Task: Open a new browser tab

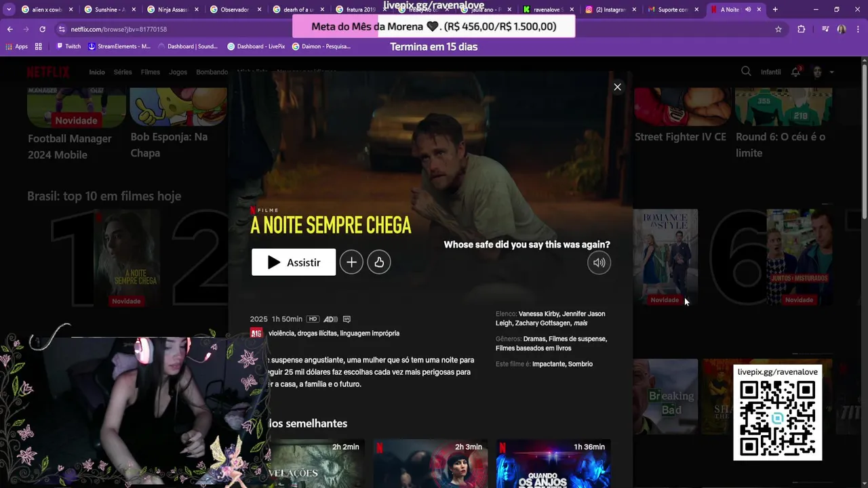Action: (775, 9)
